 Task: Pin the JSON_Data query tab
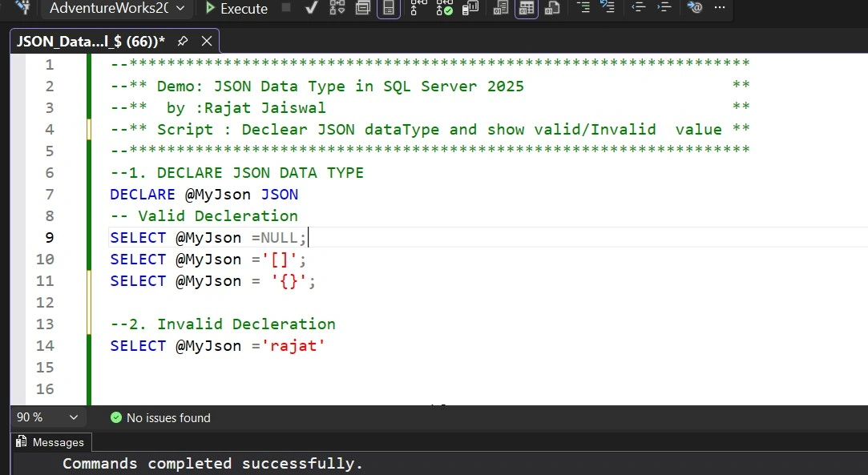183,41
